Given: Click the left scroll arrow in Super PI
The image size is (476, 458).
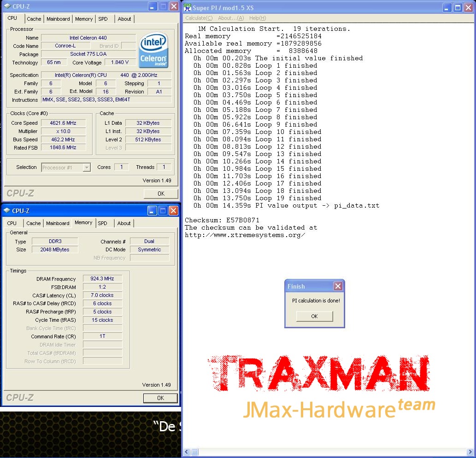Looking at the screenshot, I should tap(187, 452).
